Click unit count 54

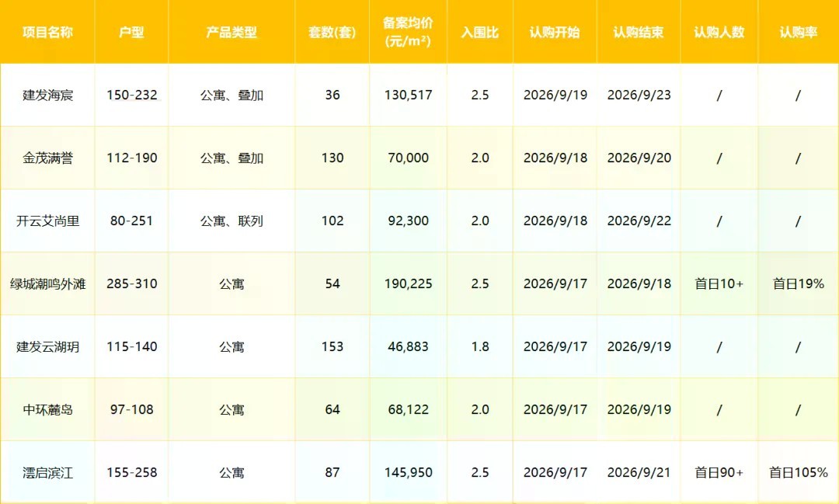[x=332, y=284]
